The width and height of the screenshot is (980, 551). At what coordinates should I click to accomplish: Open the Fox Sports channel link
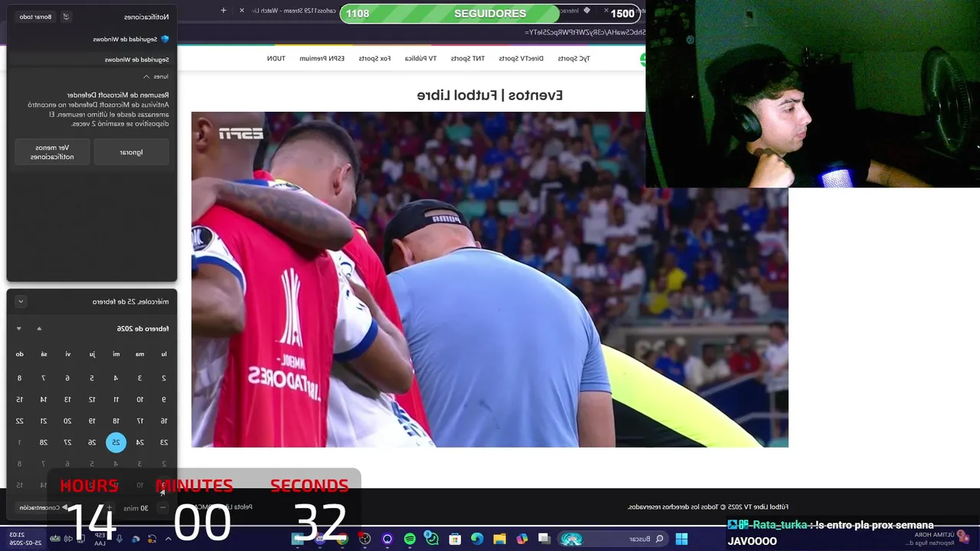(x=375, y=58)
